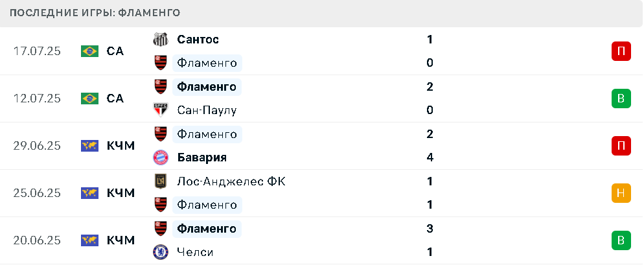
Task: Open the Лос-Анджелес ФК team link
Action: coord(231,181)
